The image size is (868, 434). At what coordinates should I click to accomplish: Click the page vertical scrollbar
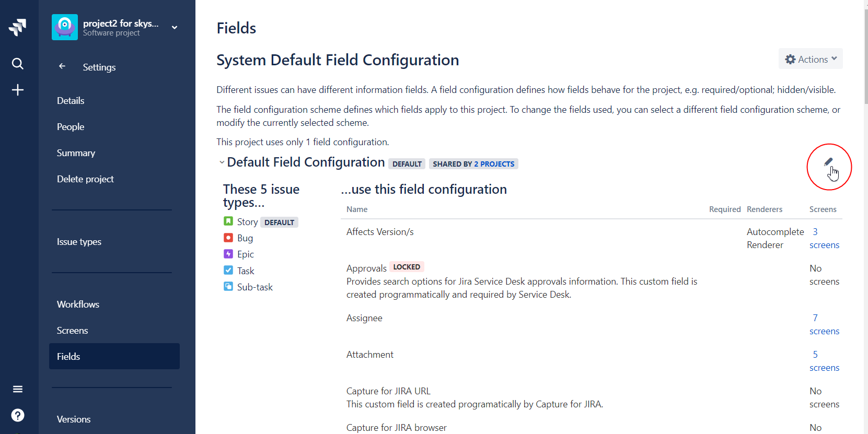coord(866,52)
